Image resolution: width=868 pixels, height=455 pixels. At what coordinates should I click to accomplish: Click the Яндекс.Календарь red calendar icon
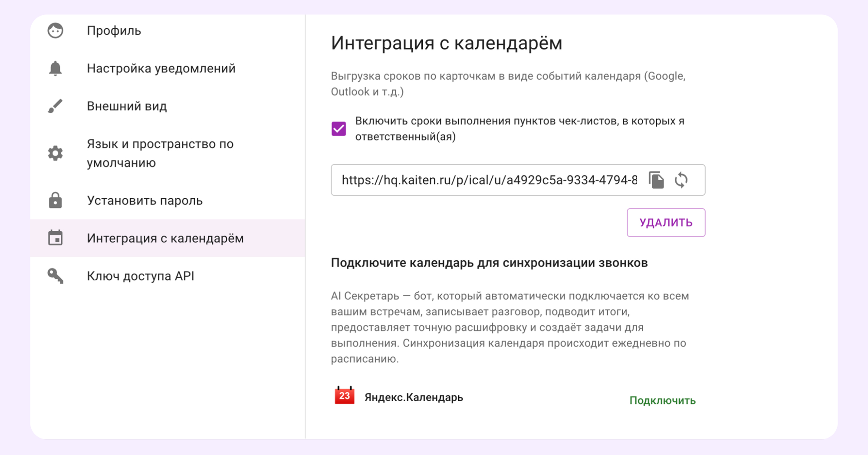pos(345,396)
